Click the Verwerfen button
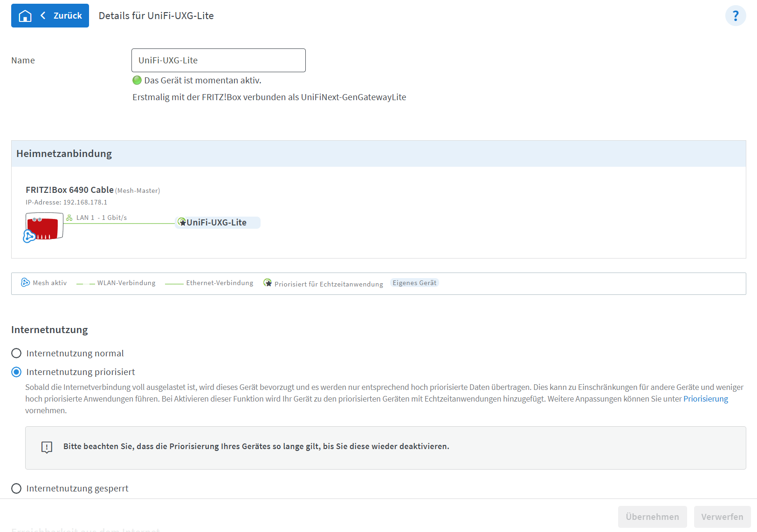Viewport: 757px width, 532px height. coord(722,517)
